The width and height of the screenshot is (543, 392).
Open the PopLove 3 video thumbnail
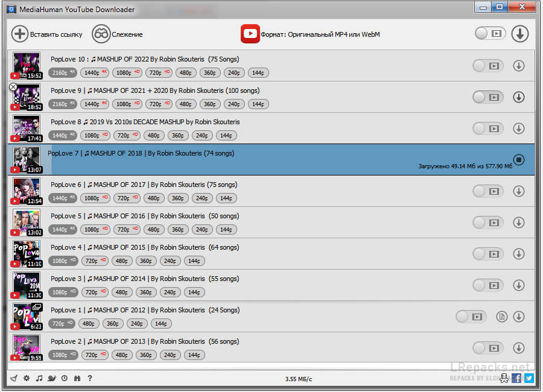click(x=27, y=285)
